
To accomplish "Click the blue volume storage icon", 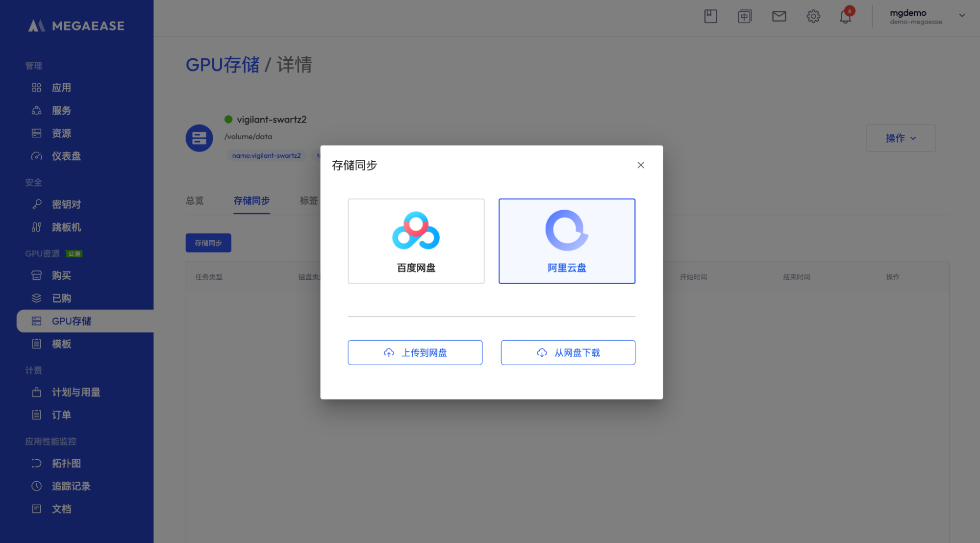I will [x=199, y=138].
